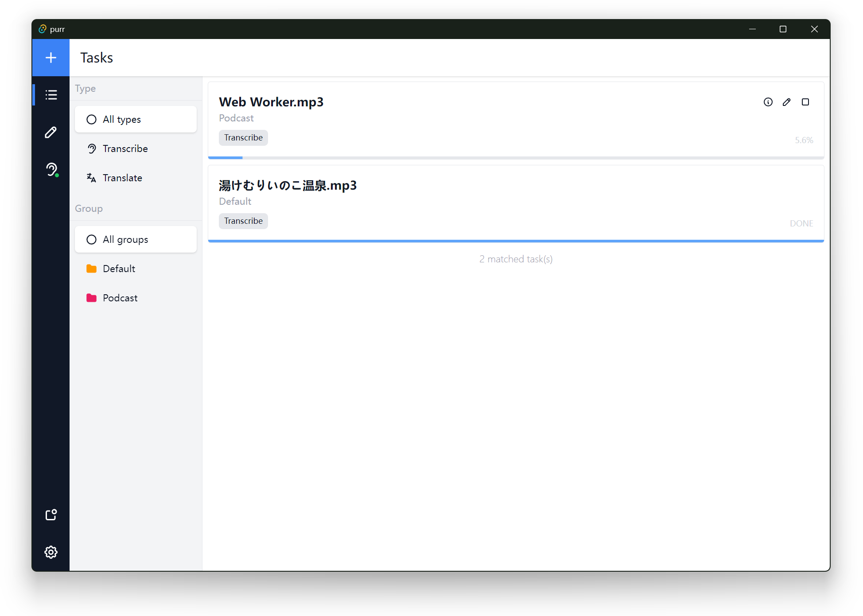863x616 pixels.
Task: Click the blue plus new task button
Action: coord(51,58)
